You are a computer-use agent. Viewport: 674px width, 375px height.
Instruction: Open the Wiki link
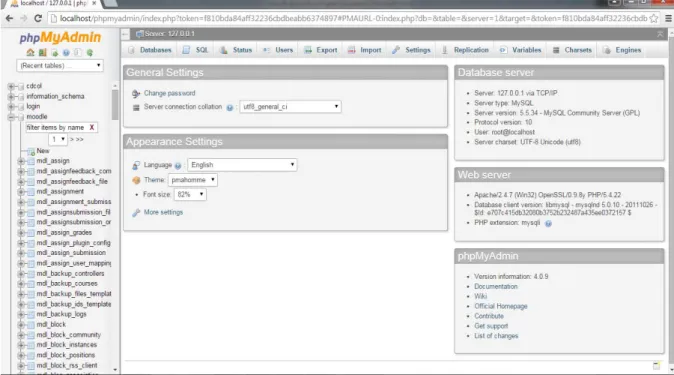click(x=481, y=296)
